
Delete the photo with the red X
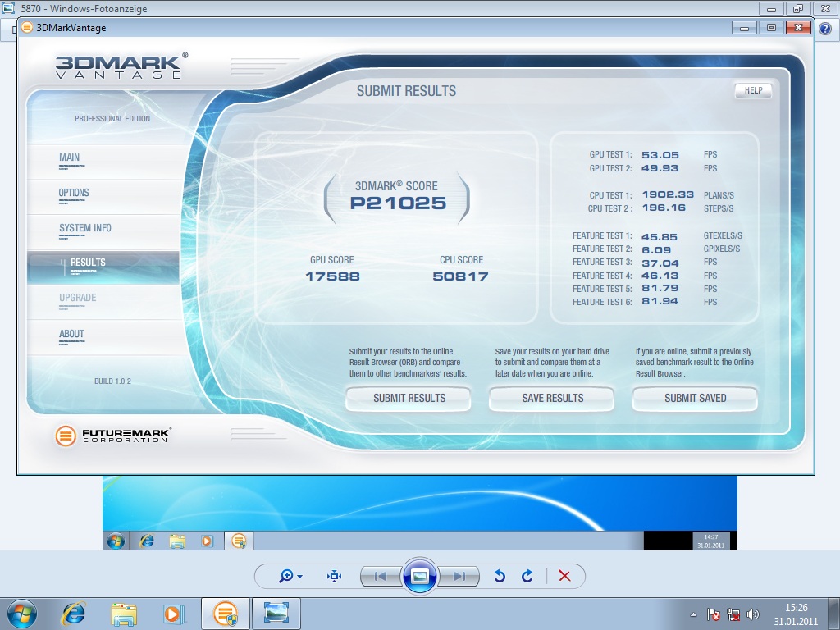pos(564,576)
